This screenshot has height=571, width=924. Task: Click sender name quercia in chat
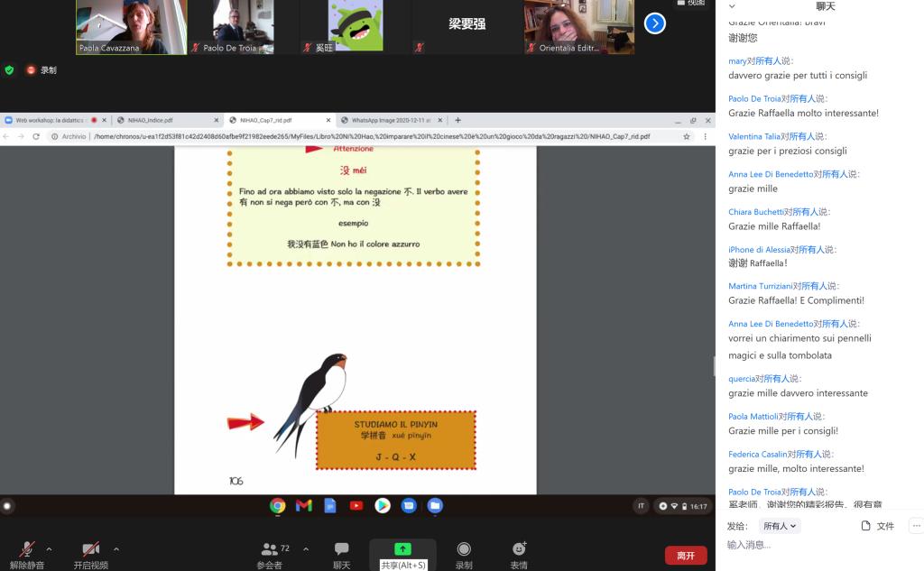click(742, 378)
